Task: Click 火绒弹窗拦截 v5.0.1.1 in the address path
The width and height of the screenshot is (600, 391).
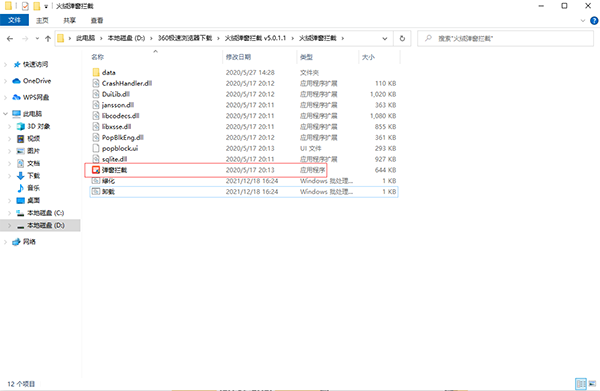Action: (255, 38)
